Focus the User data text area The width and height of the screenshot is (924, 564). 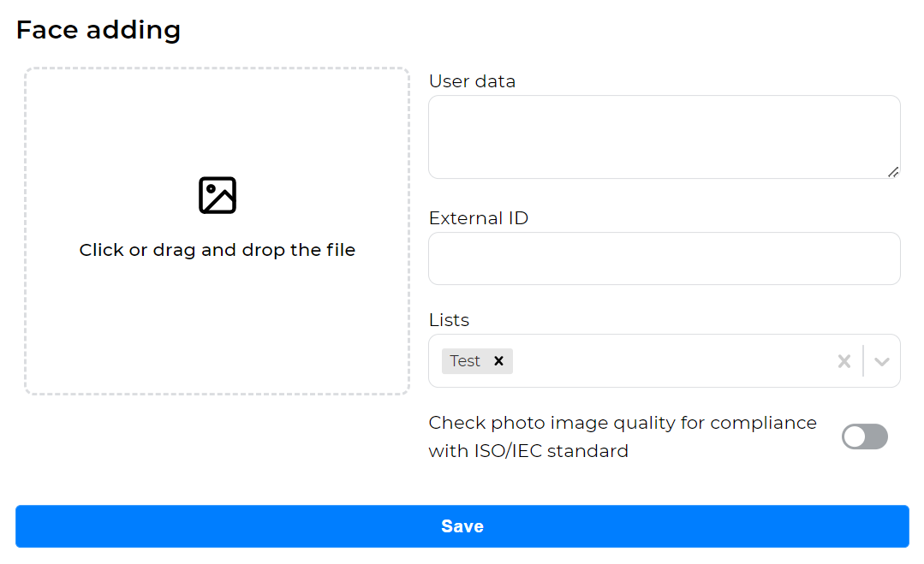point(664,135)
